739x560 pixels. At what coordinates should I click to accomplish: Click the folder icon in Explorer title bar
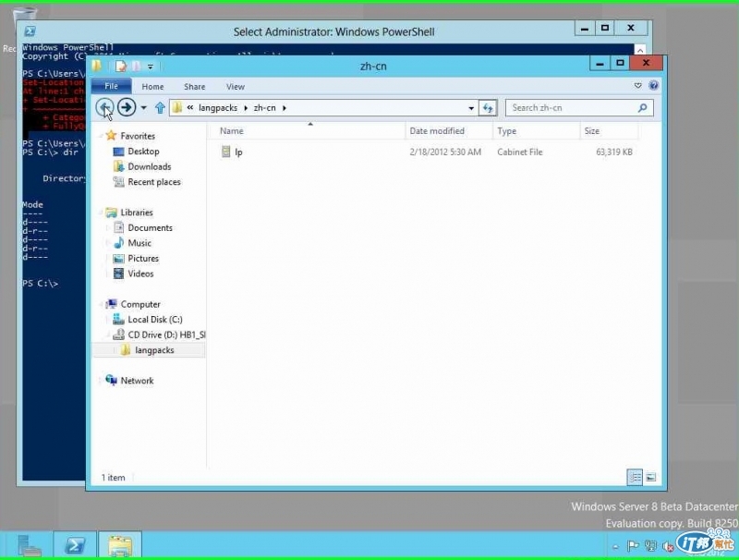tap(97, 66)
